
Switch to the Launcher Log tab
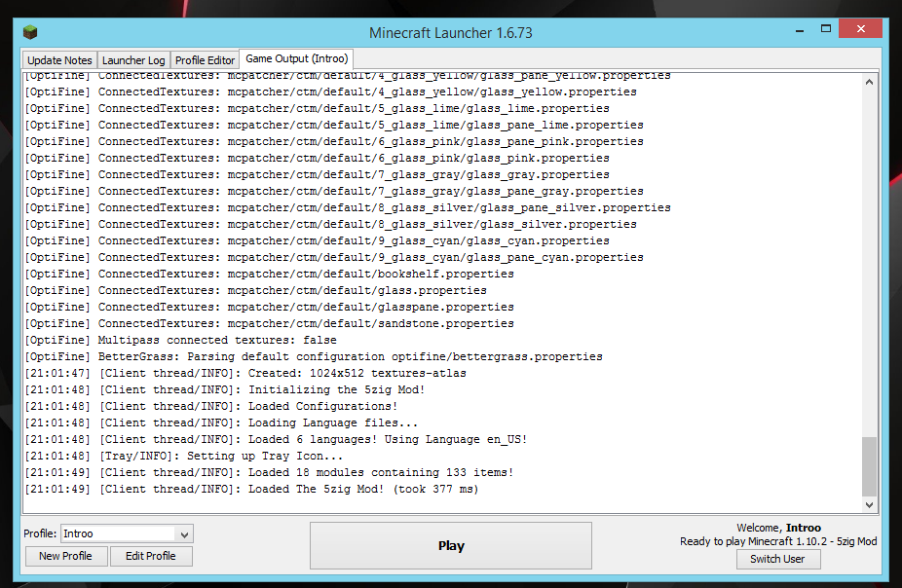click(x=133, y=60)
